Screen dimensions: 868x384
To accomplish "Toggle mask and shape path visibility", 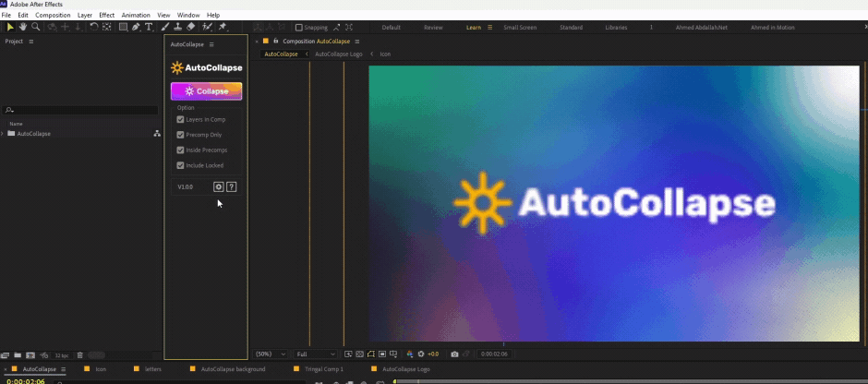I will [371, 354].
